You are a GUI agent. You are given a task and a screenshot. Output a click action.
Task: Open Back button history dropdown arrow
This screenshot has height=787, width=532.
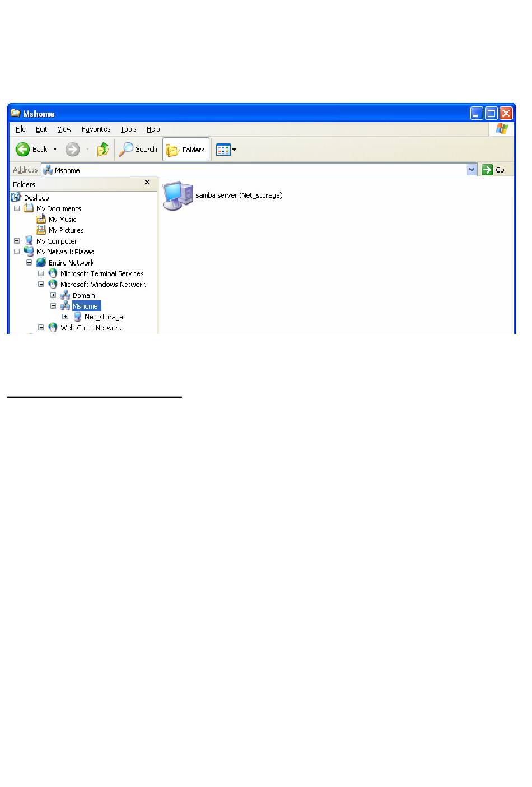(x=55, y=149)
